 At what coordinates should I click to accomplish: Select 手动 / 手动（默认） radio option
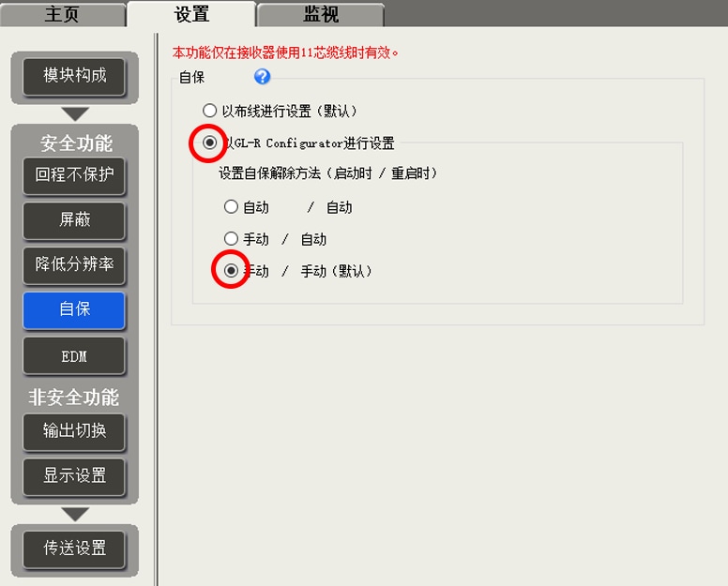click(231, 271)
